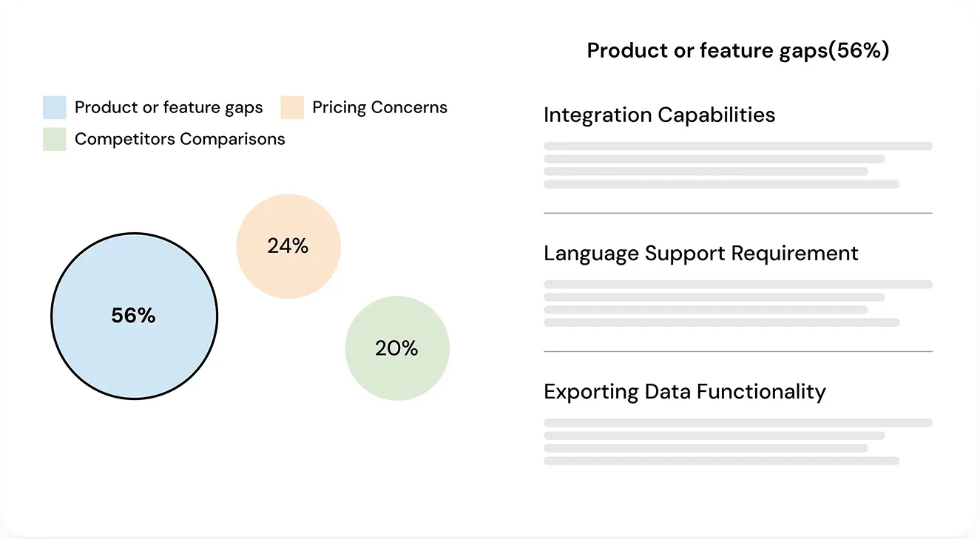Click the blue Product or feature gaps swatch

pyautogui.click(x=55, y=108)
